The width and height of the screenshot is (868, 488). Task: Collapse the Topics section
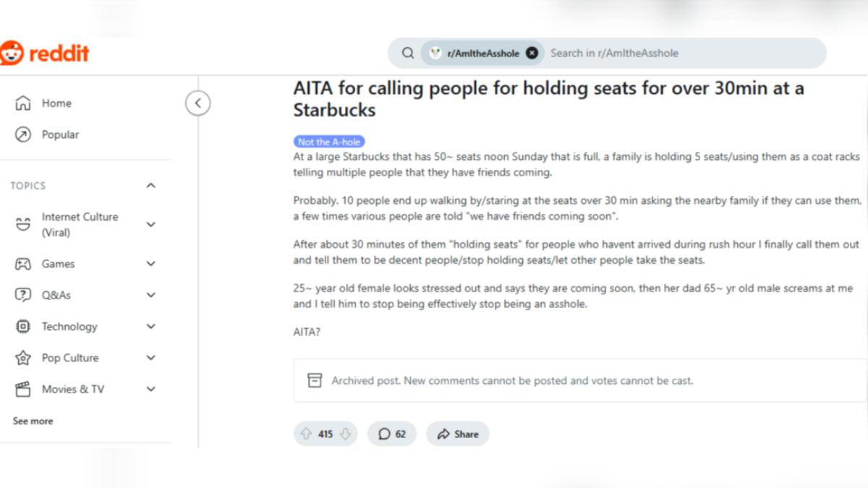(150, 186)
